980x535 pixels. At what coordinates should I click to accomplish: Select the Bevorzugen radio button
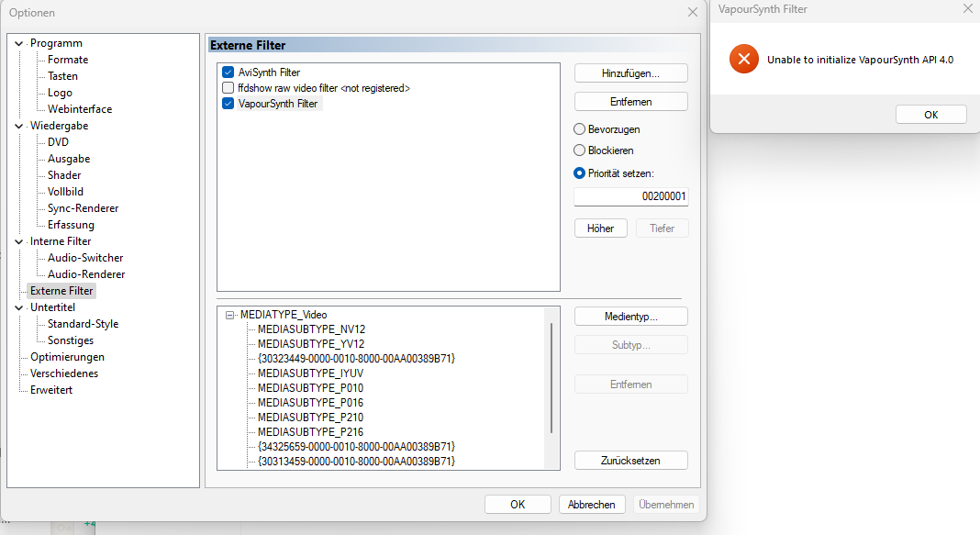pyautogui.click(x=580, y=129)
